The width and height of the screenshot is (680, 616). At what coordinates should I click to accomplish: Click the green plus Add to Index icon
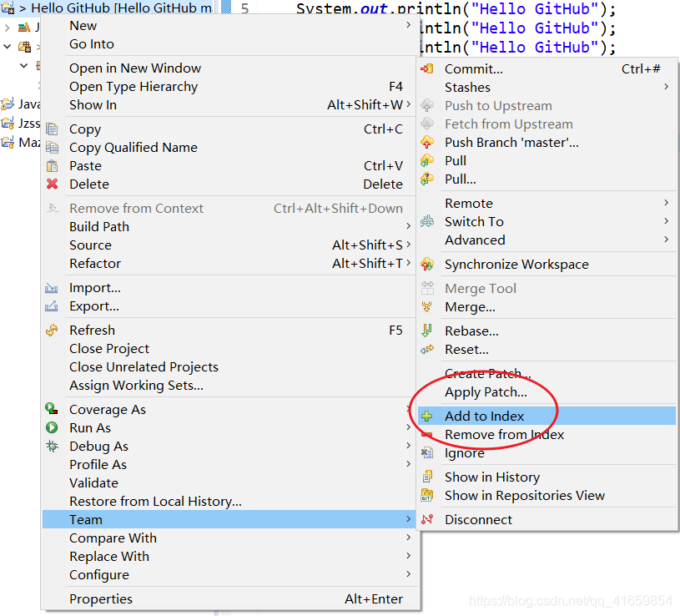pos(427,416)
